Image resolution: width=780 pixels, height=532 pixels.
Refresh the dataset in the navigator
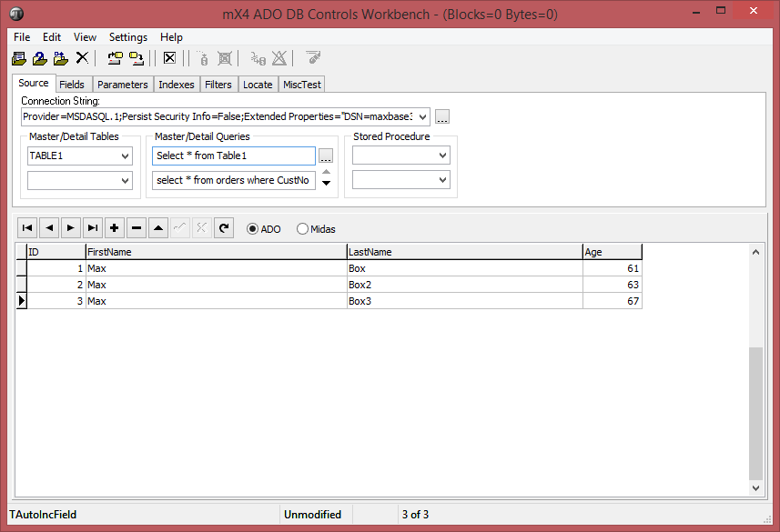click(224, 228)
